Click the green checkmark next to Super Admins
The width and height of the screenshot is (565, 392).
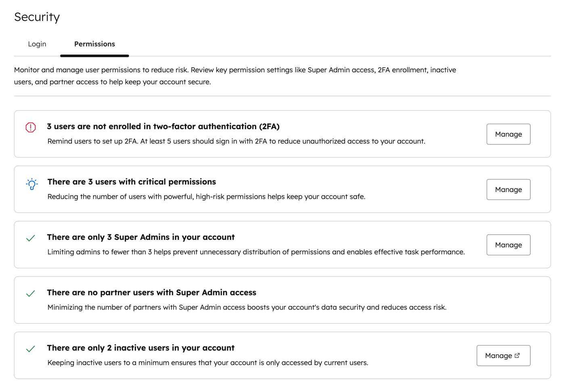(x=30, y=238)
